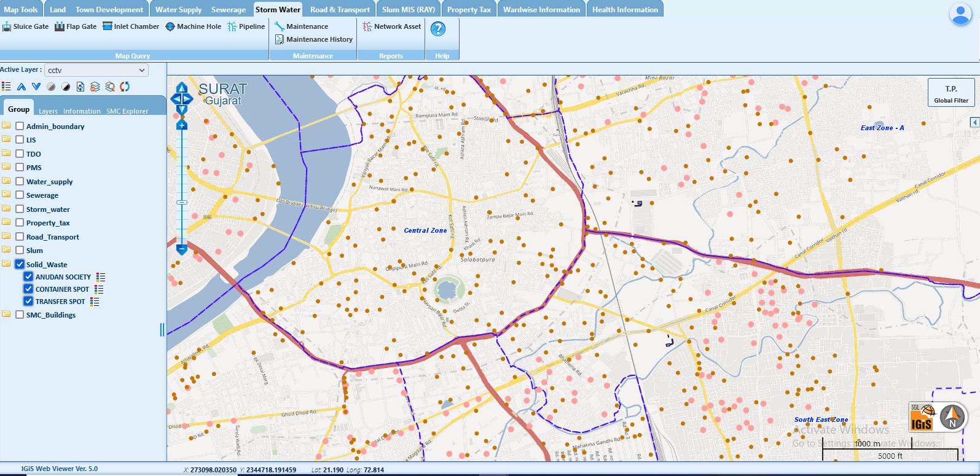Click the remove layers icon with red minus
Viewport: 980px width, 476px height.
coord(95,87)
